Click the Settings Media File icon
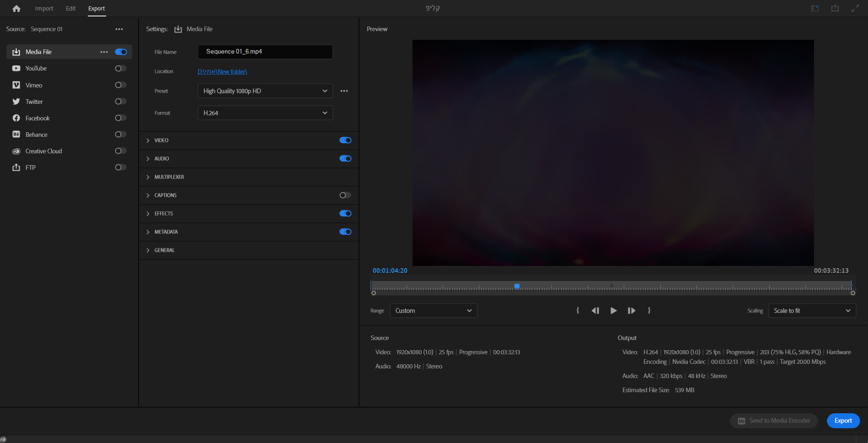The width and height of the screenshot is (868, 443). click(x=178, y=29)
